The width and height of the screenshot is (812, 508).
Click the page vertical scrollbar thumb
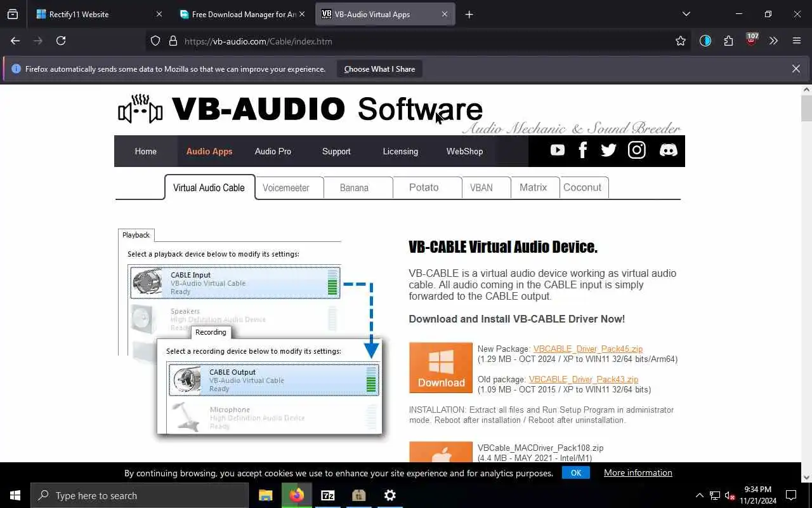coord(806,107)
